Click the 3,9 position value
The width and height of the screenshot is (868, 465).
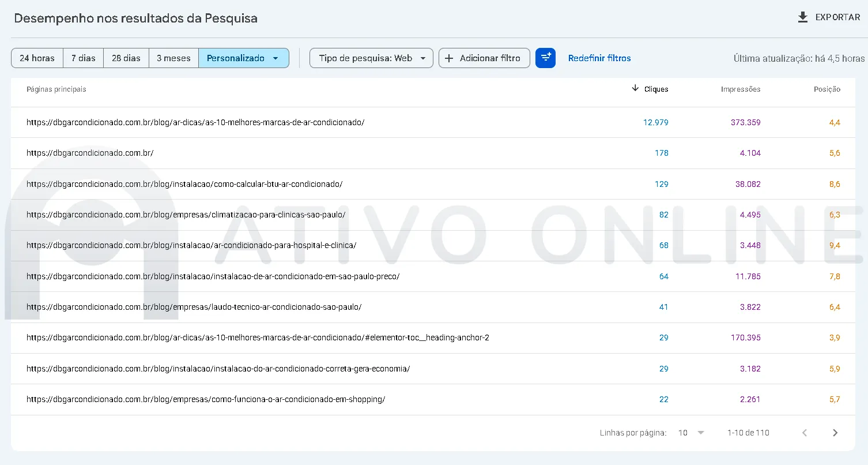click(x=835, y=337)
